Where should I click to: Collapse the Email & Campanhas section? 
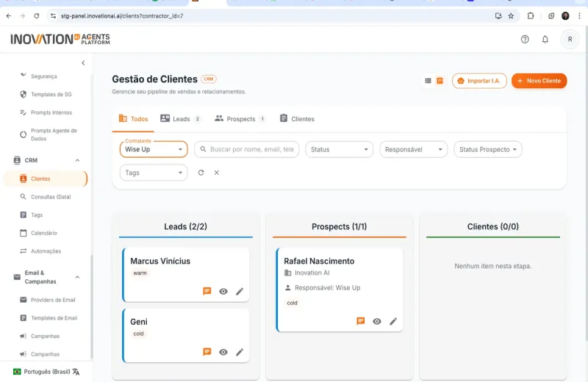pos(77,277)
